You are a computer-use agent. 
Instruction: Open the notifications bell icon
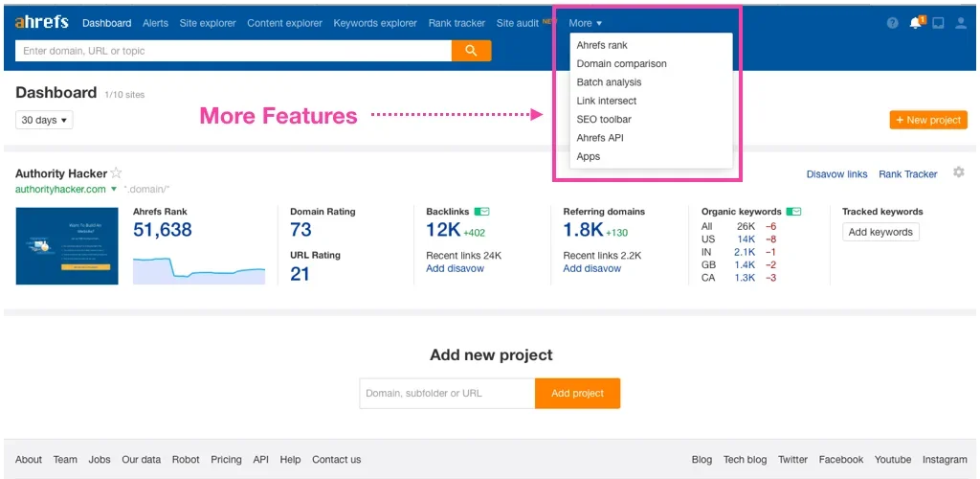[x=916, y=23]
